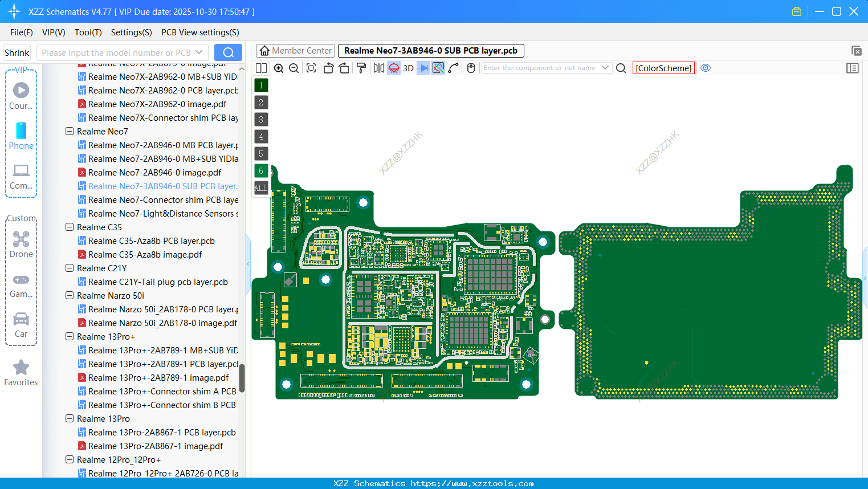Image resolution: width=868 pixels, height=489 pixels.
Task: Switch to 3D view mode
Action: 408,68
